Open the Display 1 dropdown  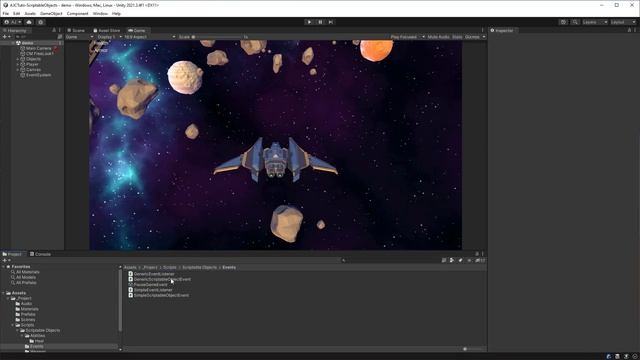(x=109, y=37)
